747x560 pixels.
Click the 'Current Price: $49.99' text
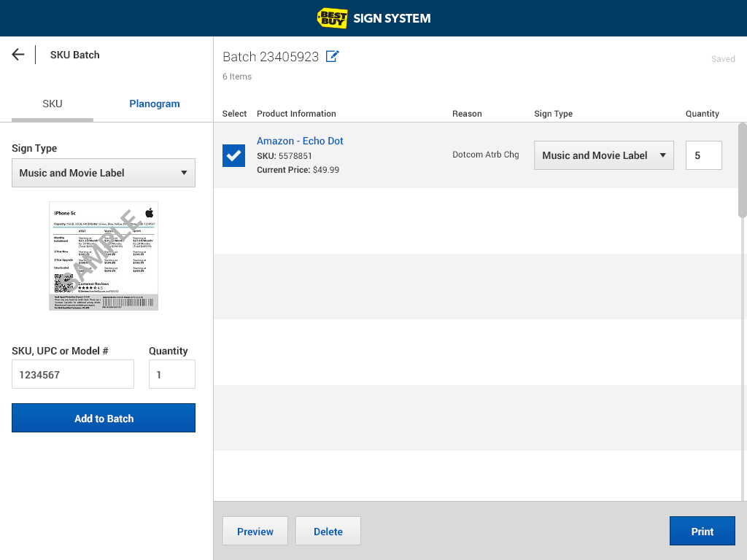tap(298, 169)
